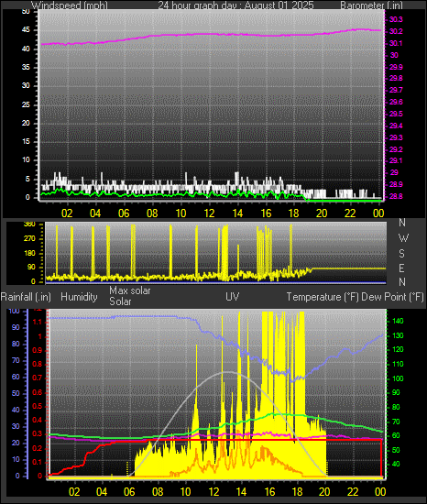Click the 30.3 barometer axis value
The width and height of the screenshot is (427, 504).
pyautogui.click(x=396, y=19)
